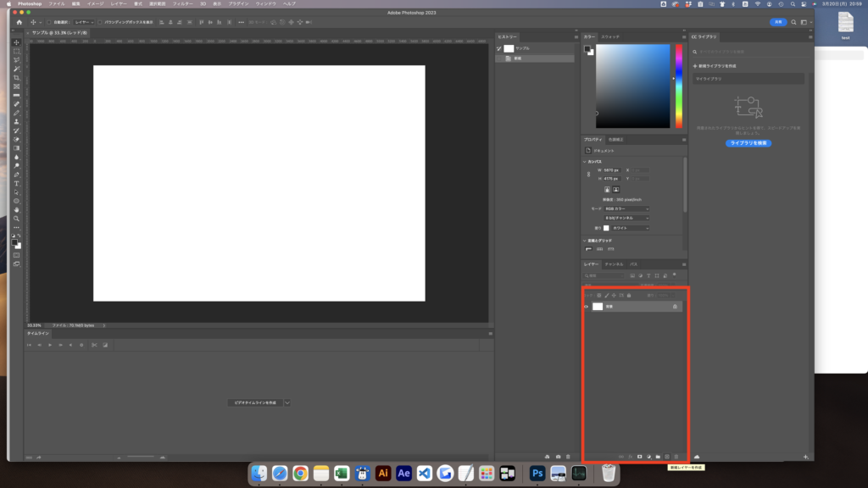
Task: Open Illustrator from the Dock
Action: 382,474
